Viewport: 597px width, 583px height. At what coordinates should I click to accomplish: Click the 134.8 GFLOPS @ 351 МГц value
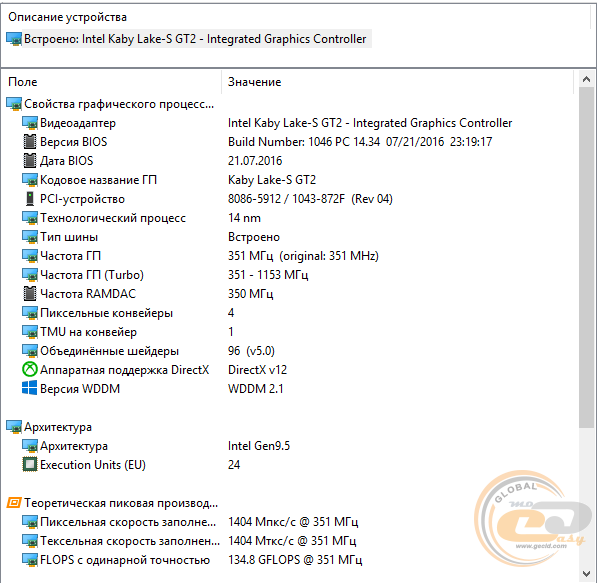click(295, 560)
